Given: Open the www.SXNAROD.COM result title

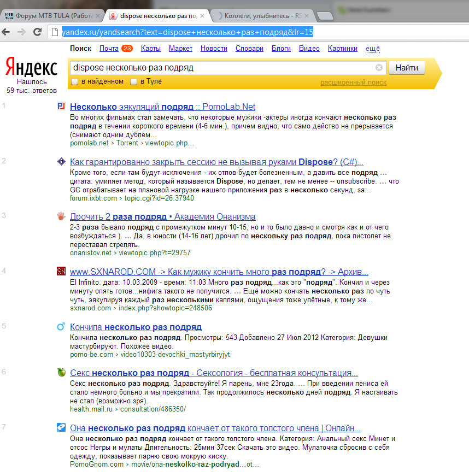Looking at the screenshot, I should click(219, 272).
